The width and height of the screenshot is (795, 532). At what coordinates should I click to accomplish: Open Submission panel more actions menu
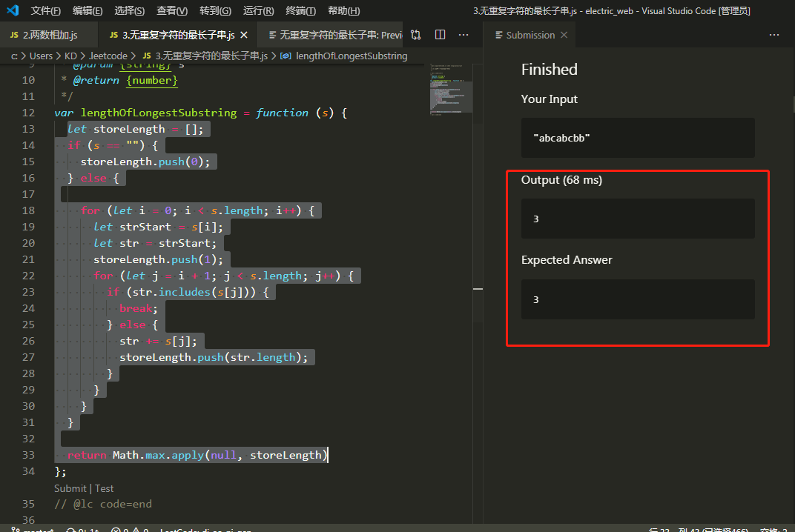[x=774, y=35]
